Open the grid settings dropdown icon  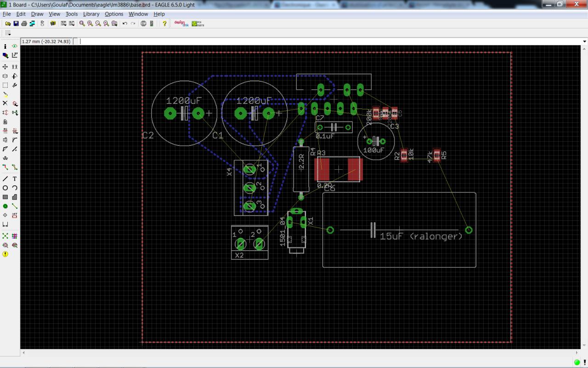(8, 33)
